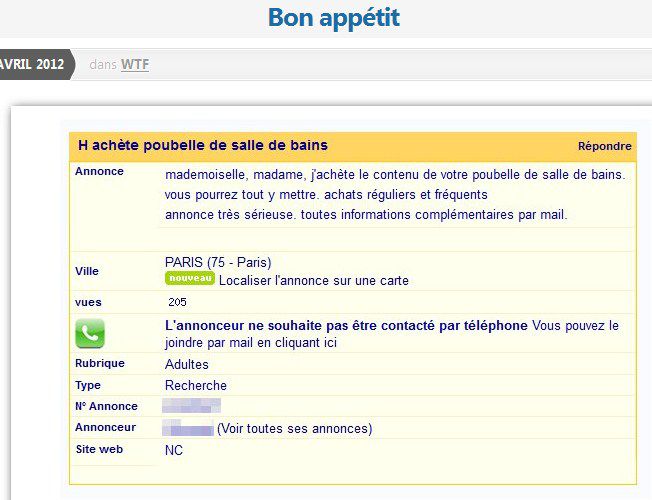
Task: Open "Voir toutes ses annonces" link
Action: (x=294, y=429)
